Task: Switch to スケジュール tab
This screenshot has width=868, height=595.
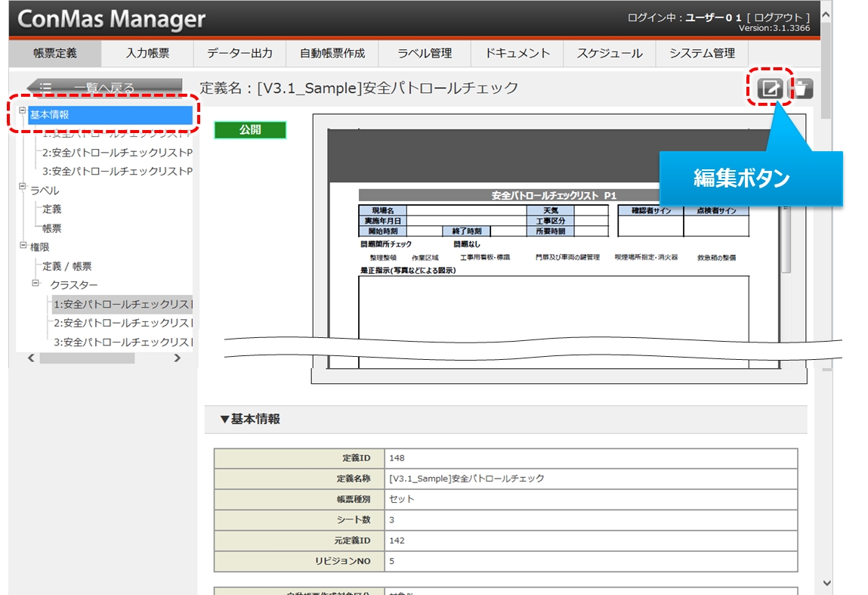Action: (x=610, y=53)
